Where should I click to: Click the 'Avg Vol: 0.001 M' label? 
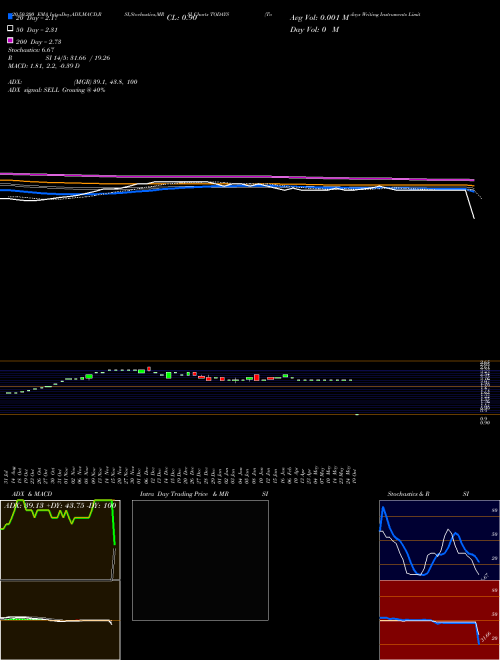[319, 18]
